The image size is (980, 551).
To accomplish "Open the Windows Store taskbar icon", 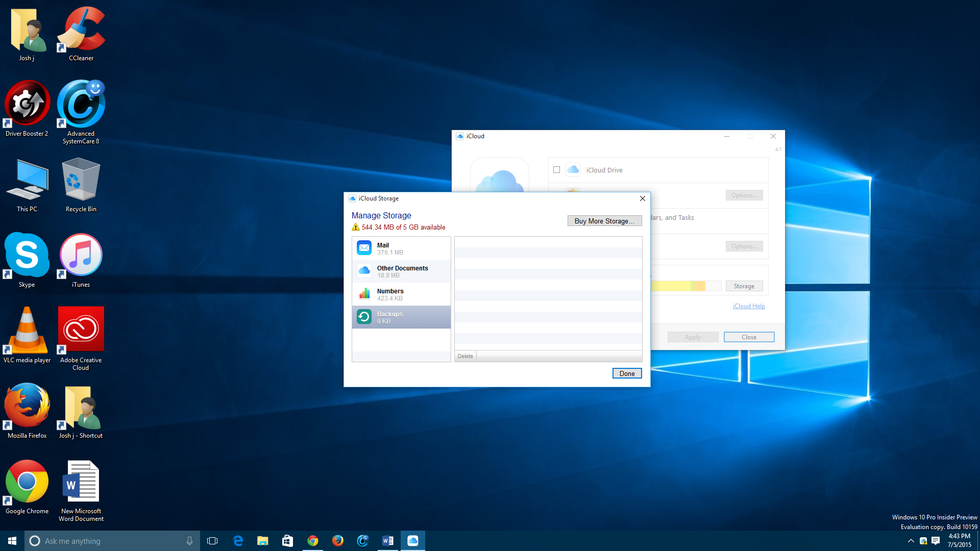I will click(x=288, y=541).
